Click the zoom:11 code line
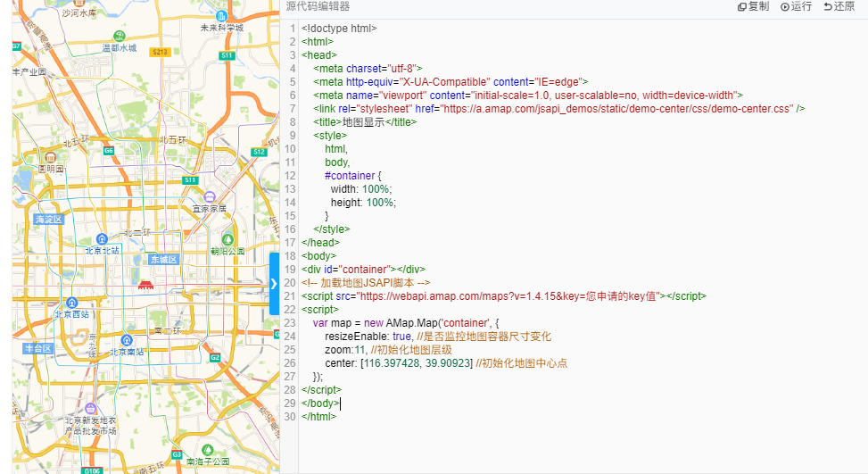This screenshot has height=474, width=868. [x=388, y=349]
